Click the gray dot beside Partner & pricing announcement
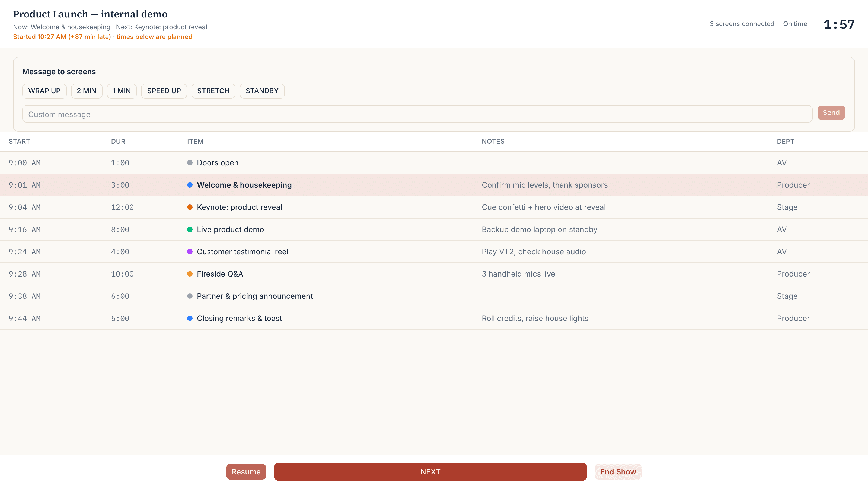The width and height of the screenshot is (868, 488). coord(190,296)
